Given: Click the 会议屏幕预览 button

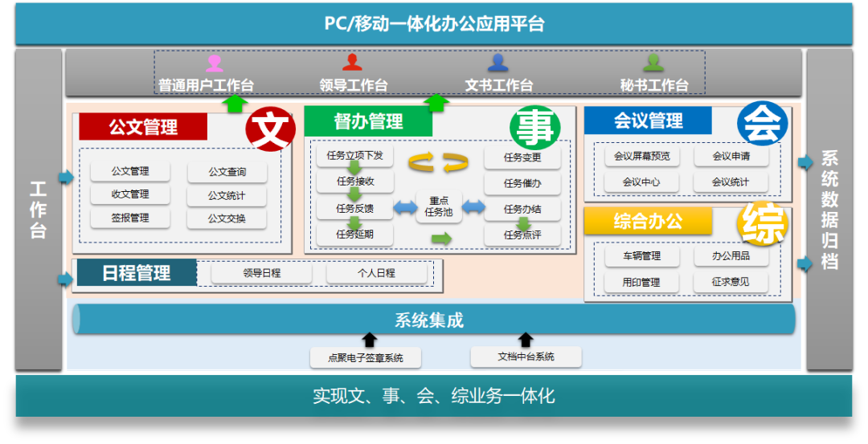Looking at the screenshot, I should (641, 156).
